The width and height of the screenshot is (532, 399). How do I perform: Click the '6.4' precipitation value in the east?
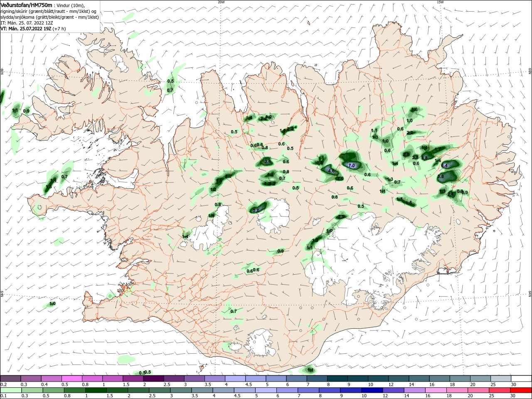pyautogui.click(x=444, y=165)
